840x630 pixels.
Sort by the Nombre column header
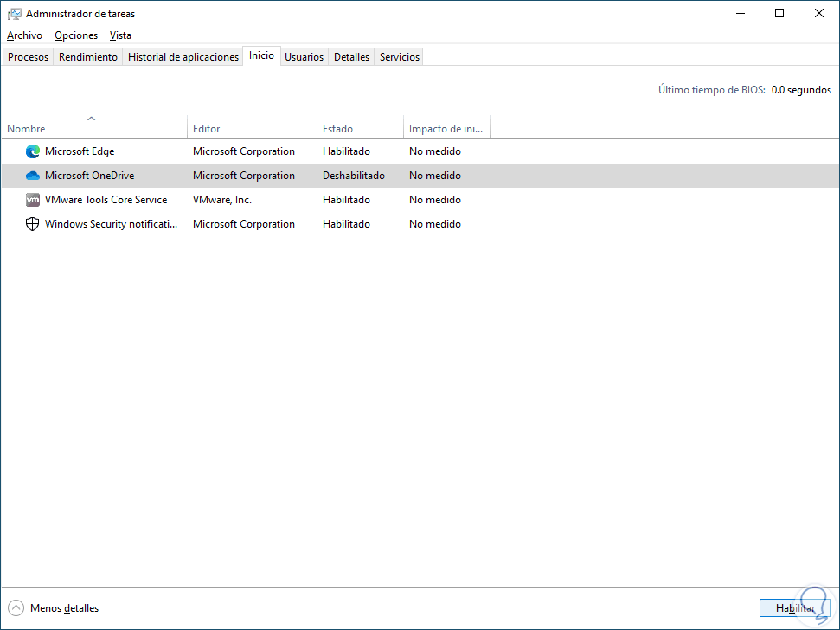(x=93, y=129)
